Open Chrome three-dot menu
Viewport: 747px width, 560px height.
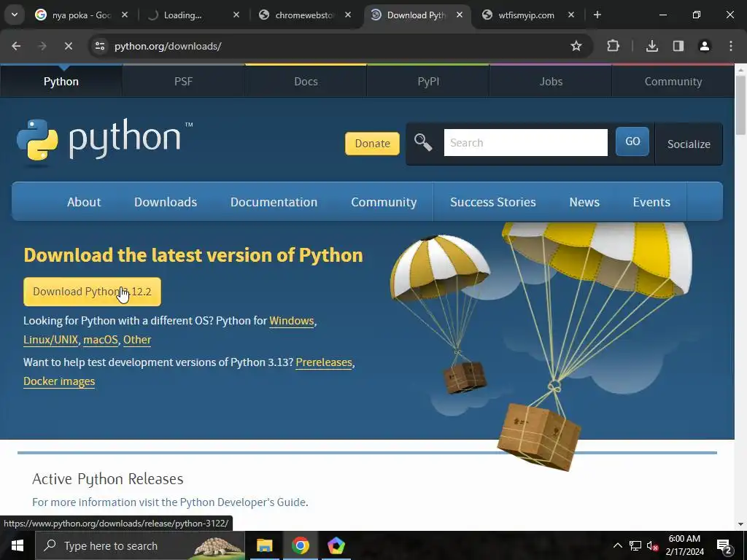731,46
